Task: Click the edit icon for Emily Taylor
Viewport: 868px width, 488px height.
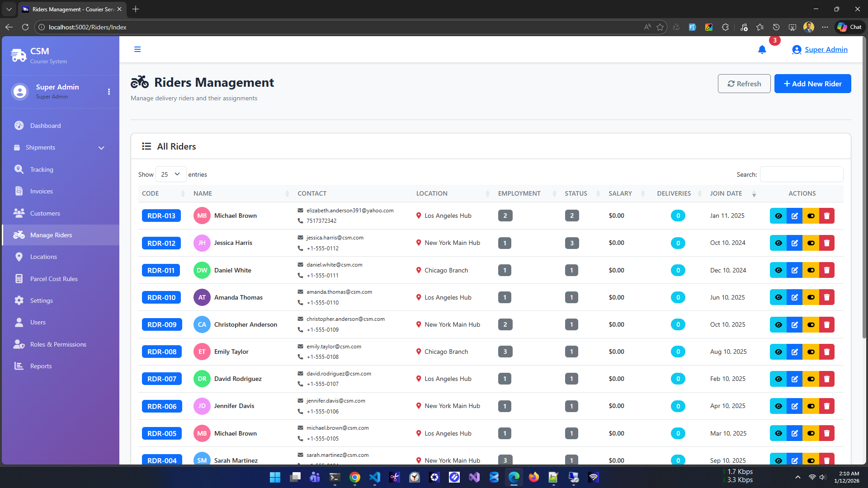Action: (794, 352)
